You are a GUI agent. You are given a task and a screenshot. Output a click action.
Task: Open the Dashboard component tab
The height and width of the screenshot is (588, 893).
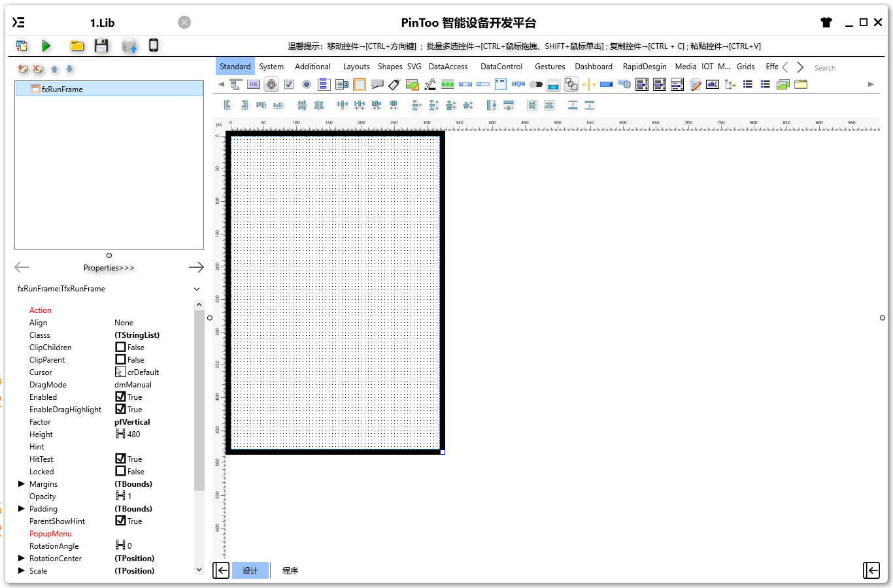click(x=594, y=67)
